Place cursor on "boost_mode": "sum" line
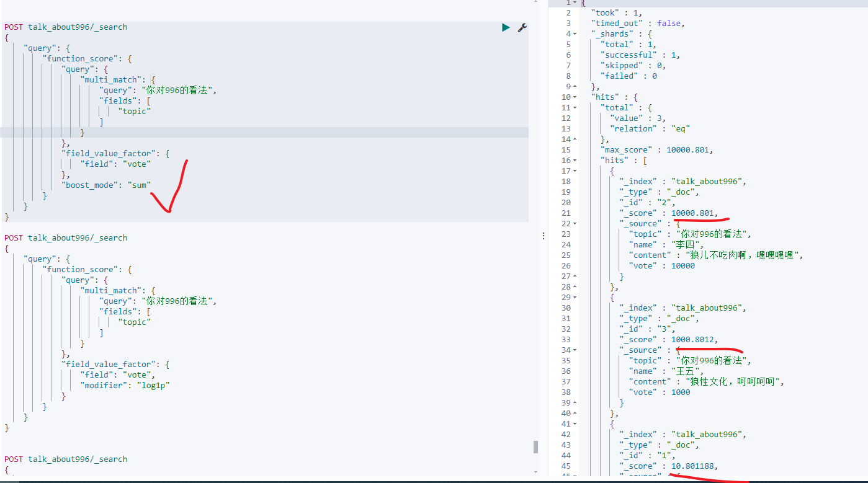 click(x=105, y=185)
